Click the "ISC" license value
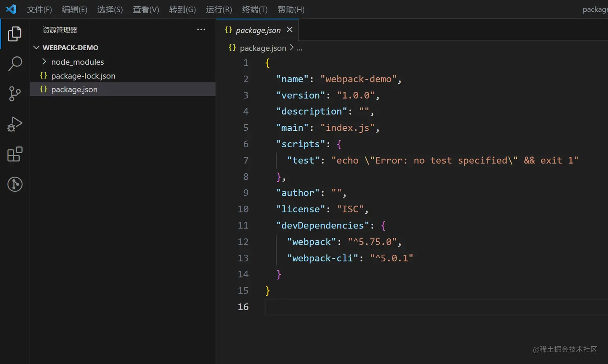This screenshot has width=608, height=364. 350,209
